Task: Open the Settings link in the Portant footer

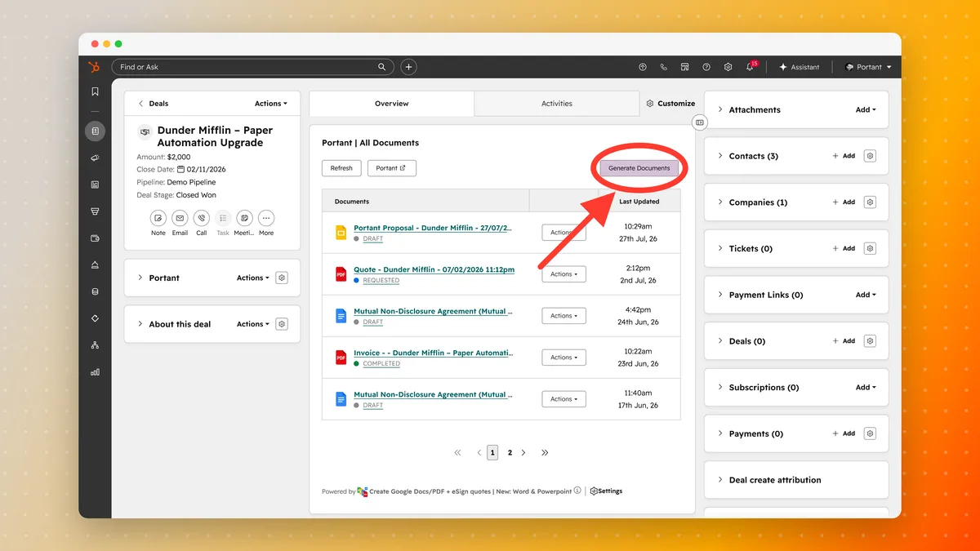Action: click(x=606, y=491)
